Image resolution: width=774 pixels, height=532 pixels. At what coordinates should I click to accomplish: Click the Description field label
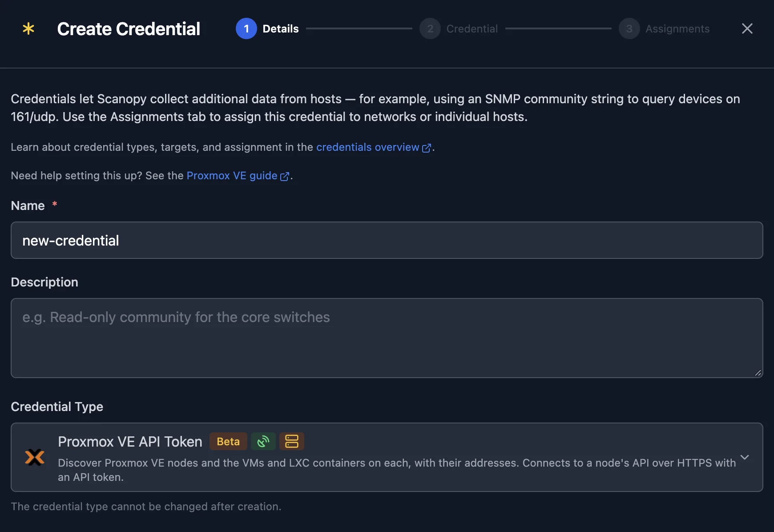point(44,282)
